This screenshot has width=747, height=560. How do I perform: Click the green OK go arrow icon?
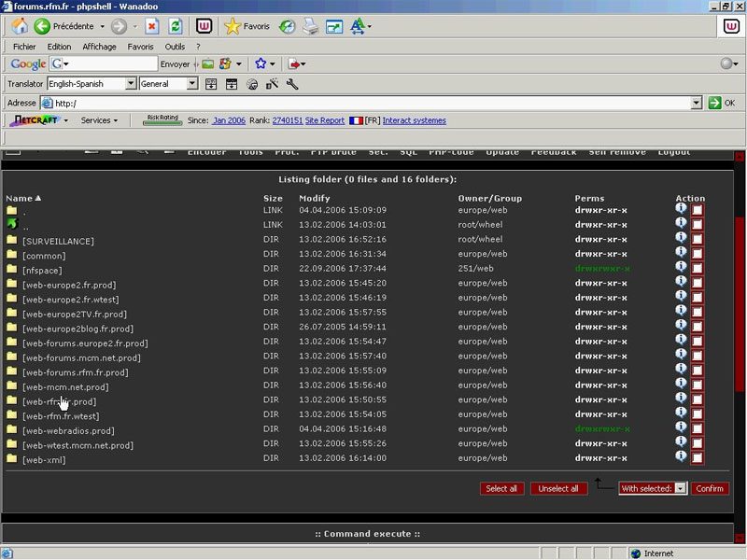click(714, 103)
